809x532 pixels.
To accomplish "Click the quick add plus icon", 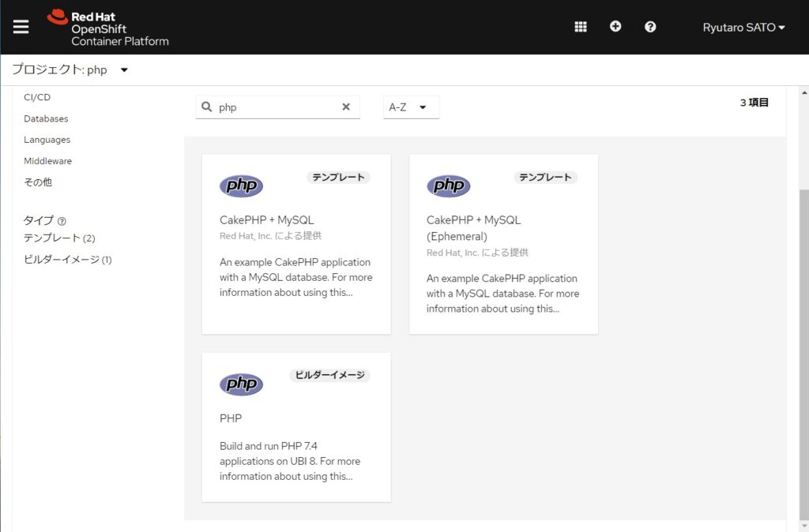I will tap(615, 26).
